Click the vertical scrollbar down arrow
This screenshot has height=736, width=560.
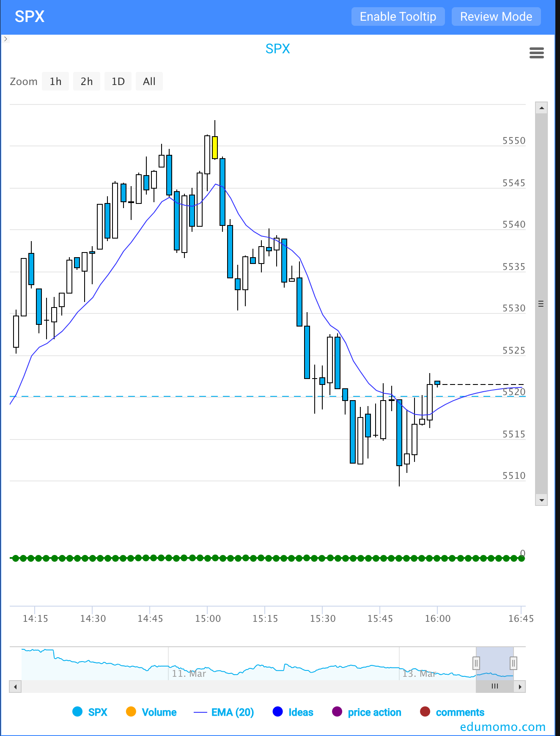click(541, 500)
